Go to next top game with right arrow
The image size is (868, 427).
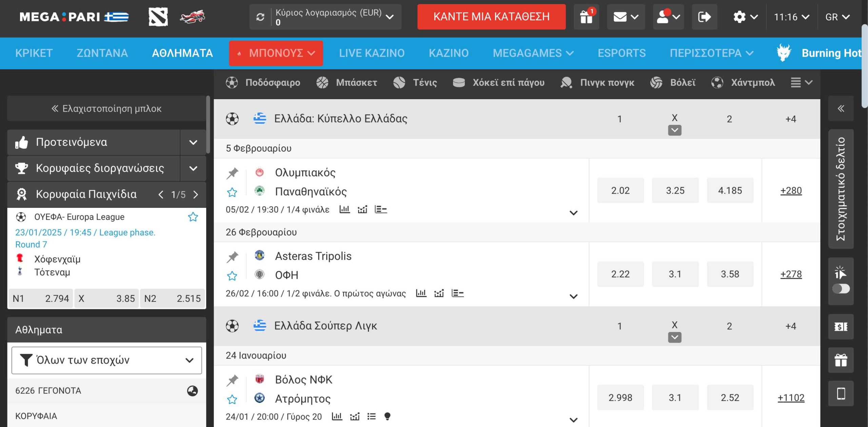pyautogui.click(x=196, y=195)
